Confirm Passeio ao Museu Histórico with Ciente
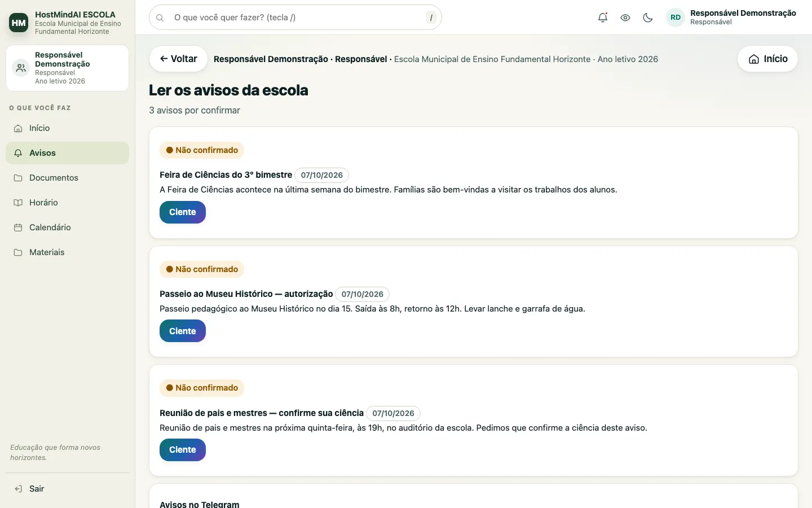Screen dimensions: 812x508 tap(183, 331)
